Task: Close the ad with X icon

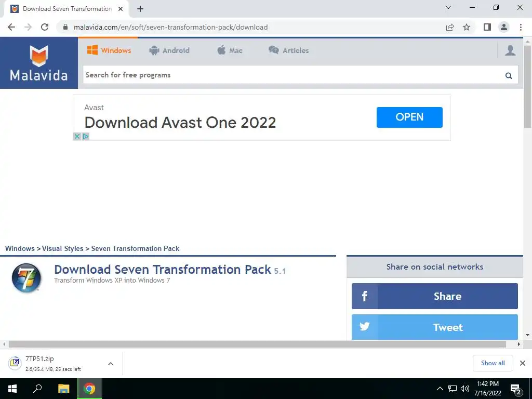Action: click(77, 137)
